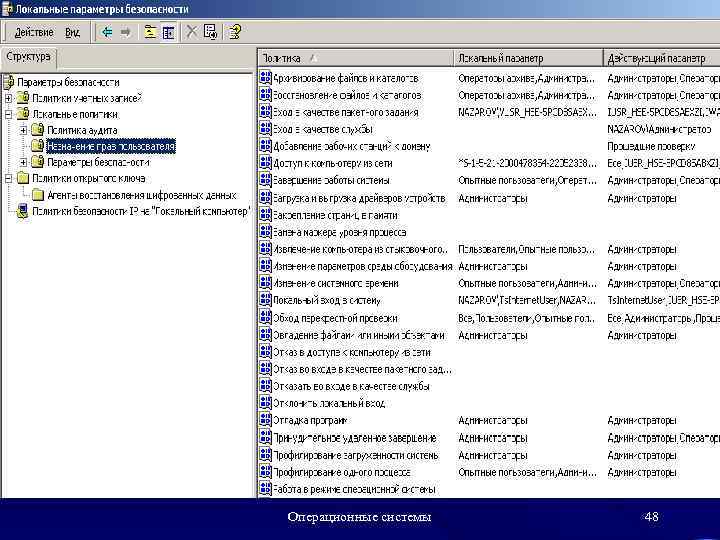Click icon of Закрепление страниц в памяти
The image size is (720, 540).
pos(265,214)
